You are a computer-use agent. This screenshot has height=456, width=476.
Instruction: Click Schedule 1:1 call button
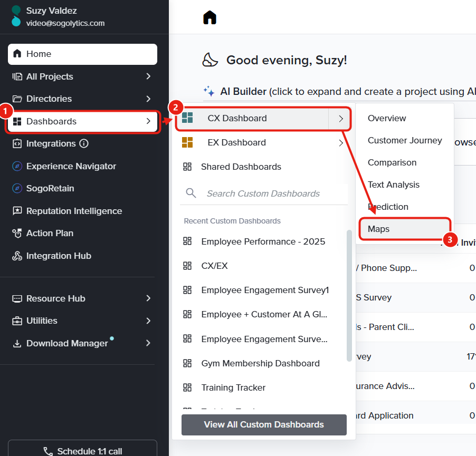(x=82, y=451)
